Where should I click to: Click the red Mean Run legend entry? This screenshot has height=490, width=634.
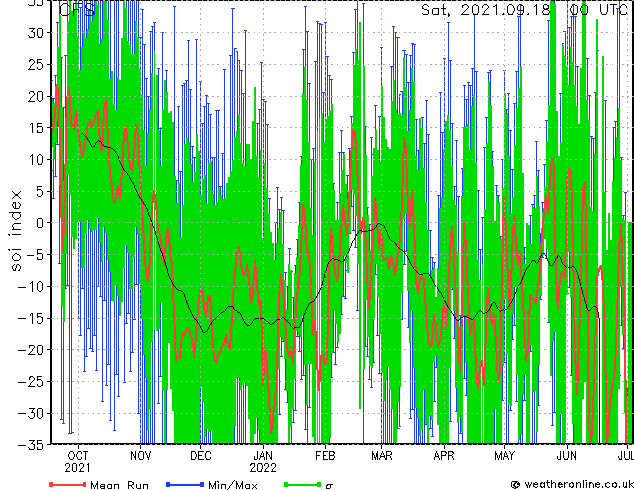point(100,484)
